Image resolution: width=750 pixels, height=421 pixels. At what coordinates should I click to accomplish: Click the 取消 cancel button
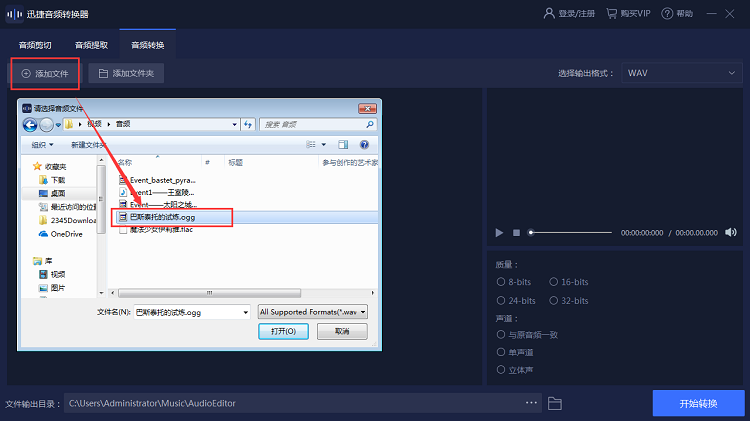(342, 331)
